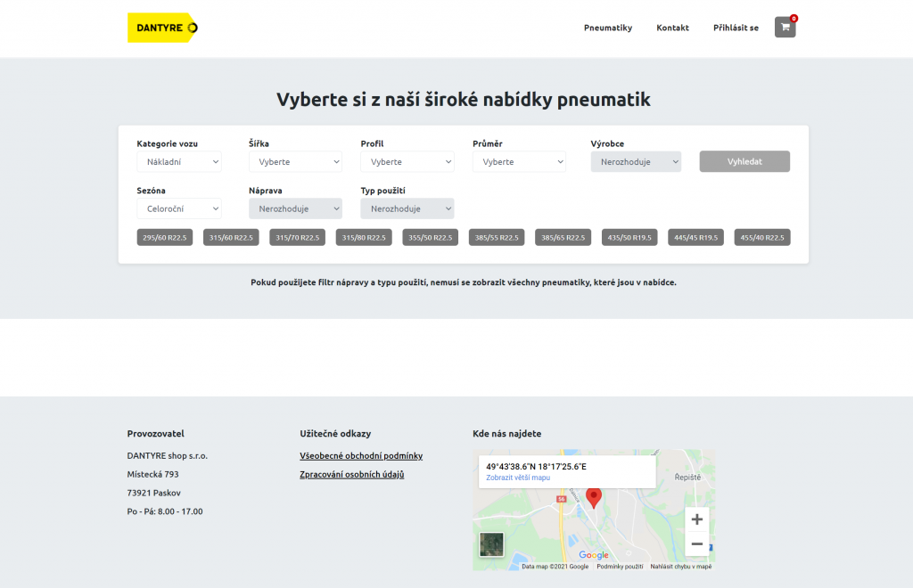
Task: Open the Profil dropdown
Action: tap(407, 161)
